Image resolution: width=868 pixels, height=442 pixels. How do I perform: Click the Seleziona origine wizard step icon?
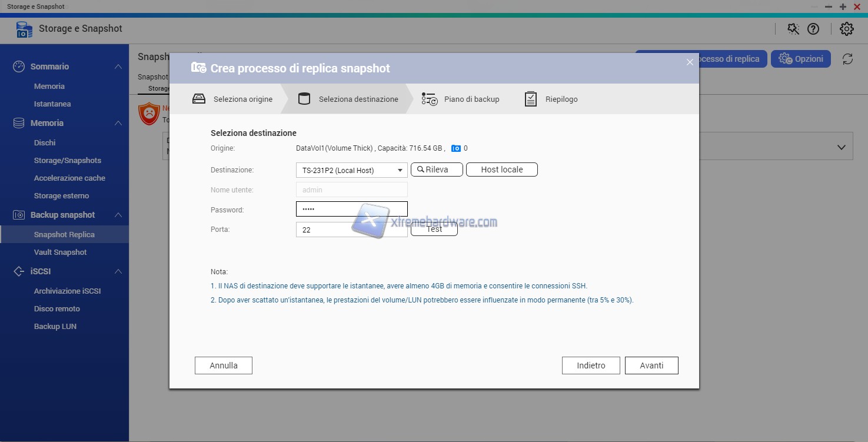pyautogui.click(x=199, y=99)
